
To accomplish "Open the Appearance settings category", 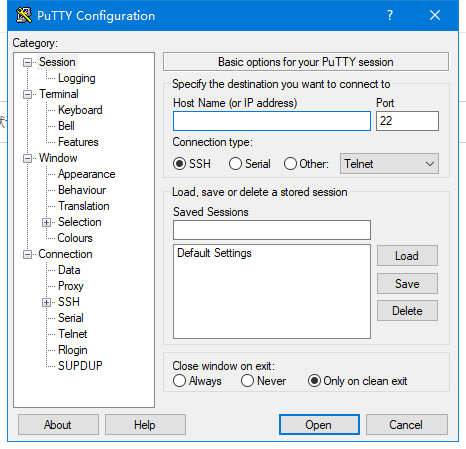I will click(87, 174).
